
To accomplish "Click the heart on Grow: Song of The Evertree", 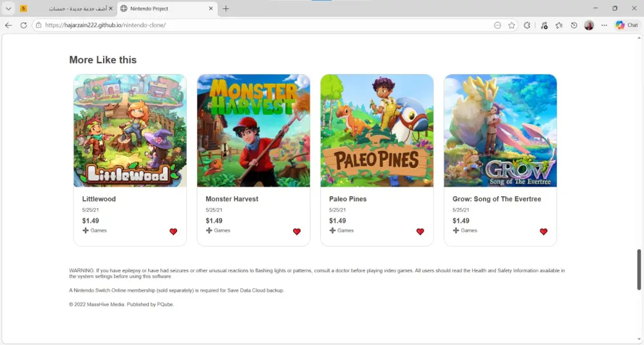I will pos(544,232).
